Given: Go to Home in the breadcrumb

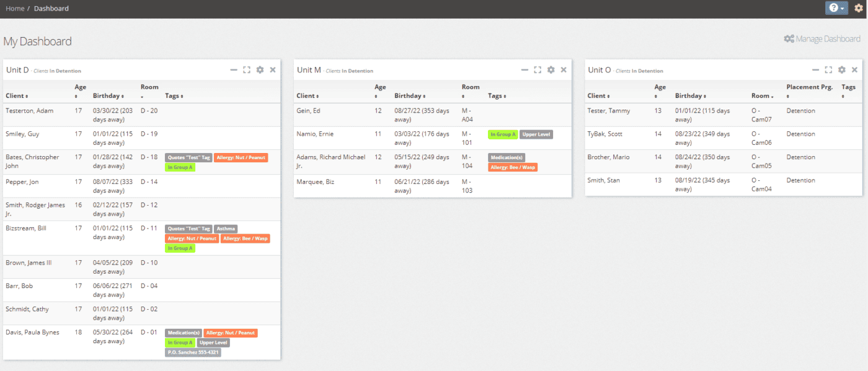Looking at the screenshot, I should click(x=15, y=9).
